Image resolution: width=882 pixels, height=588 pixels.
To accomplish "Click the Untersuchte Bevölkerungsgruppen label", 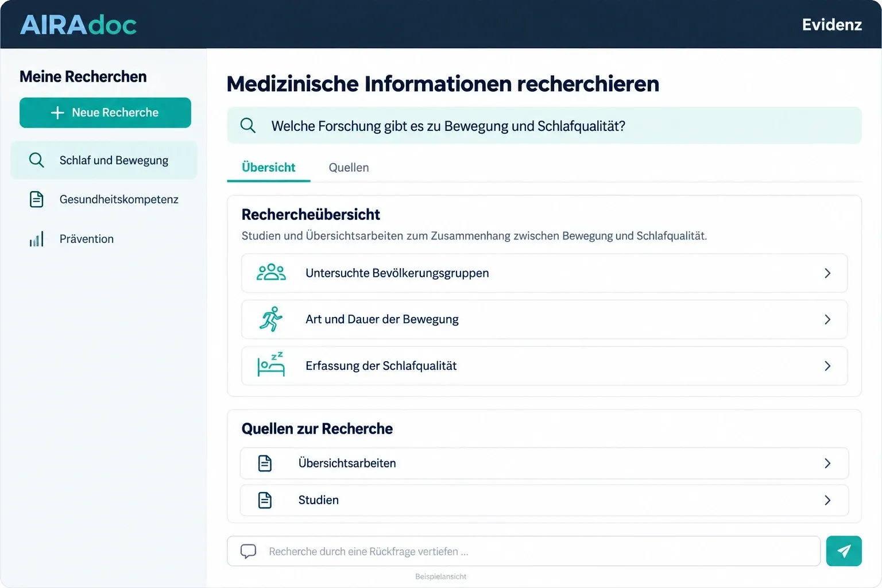I will coord(397,273).
